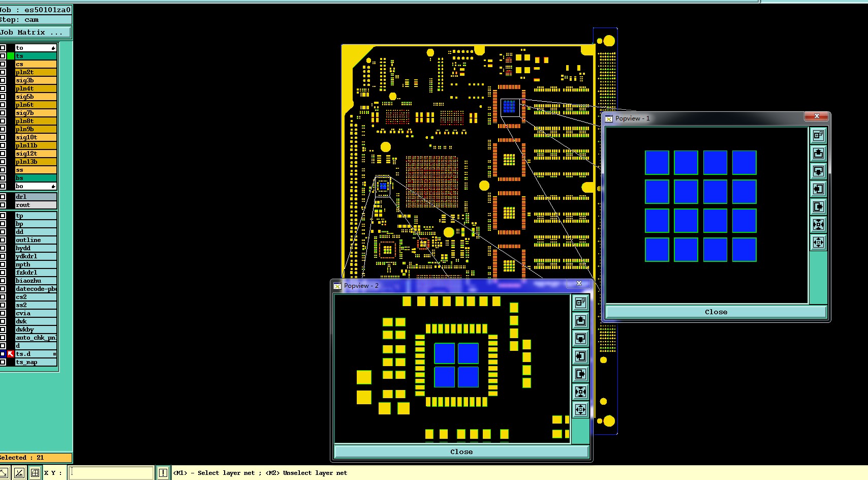Screen dimensions: 868x480
Task: Select the bs layer row
Action: (36, 178)
